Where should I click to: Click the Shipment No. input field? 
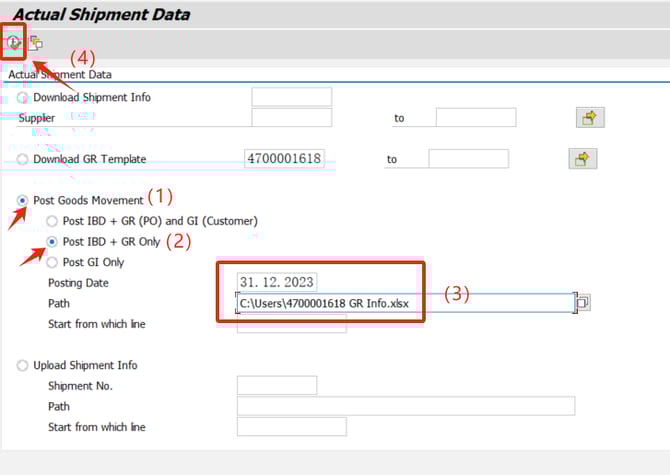(277, 385)
